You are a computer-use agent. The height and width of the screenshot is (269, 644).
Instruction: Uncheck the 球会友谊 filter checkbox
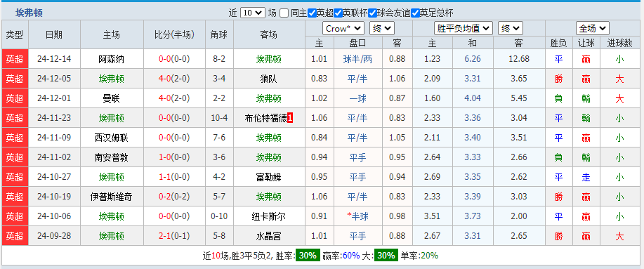point(372,13)
